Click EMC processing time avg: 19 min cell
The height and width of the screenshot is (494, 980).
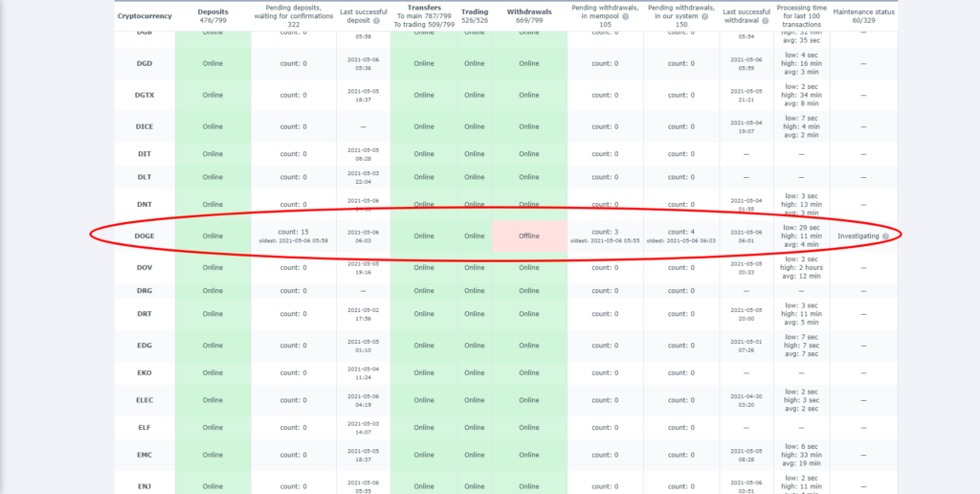(x=802, y=456)
